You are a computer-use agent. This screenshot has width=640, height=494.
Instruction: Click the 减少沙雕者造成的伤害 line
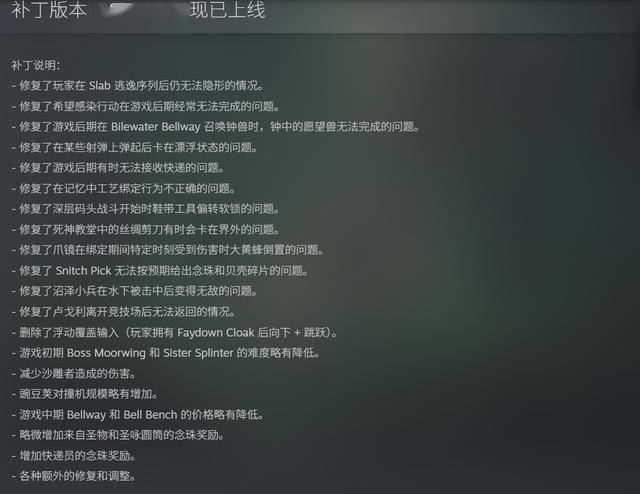74,373
